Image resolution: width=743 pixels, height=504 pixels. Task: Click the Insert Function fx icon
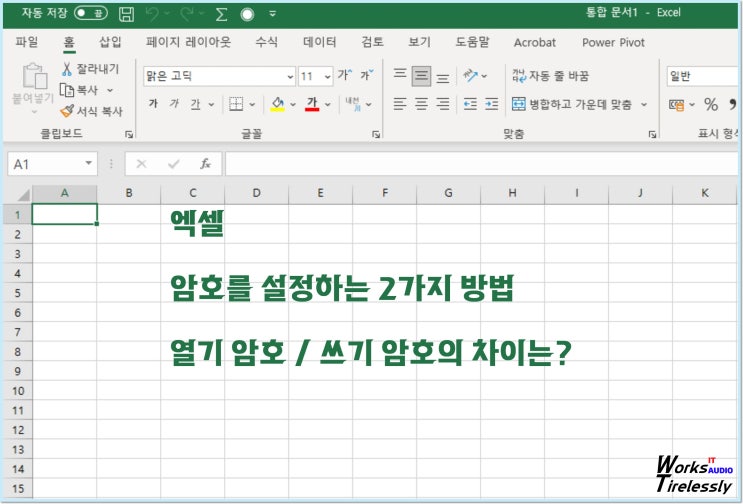point(205,164)
